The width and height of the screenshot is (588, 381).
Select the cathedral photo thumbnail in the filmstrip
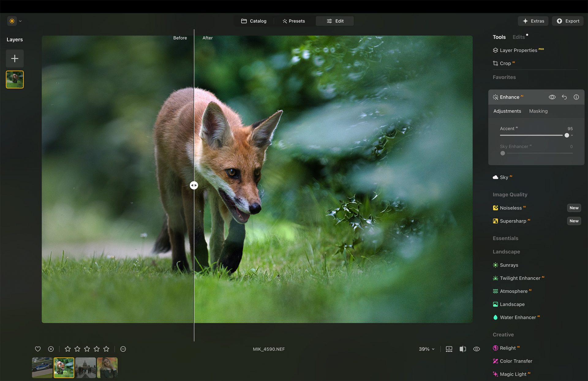[86, 368]
